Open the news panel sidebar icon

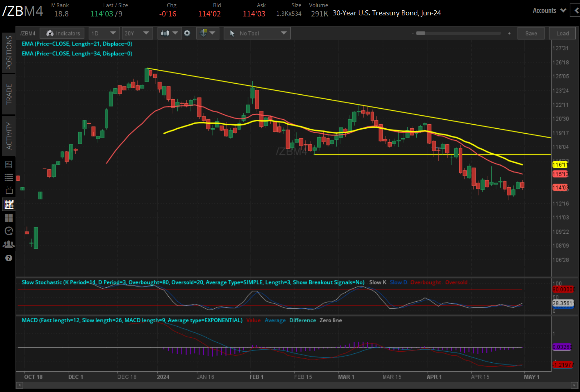9,164
